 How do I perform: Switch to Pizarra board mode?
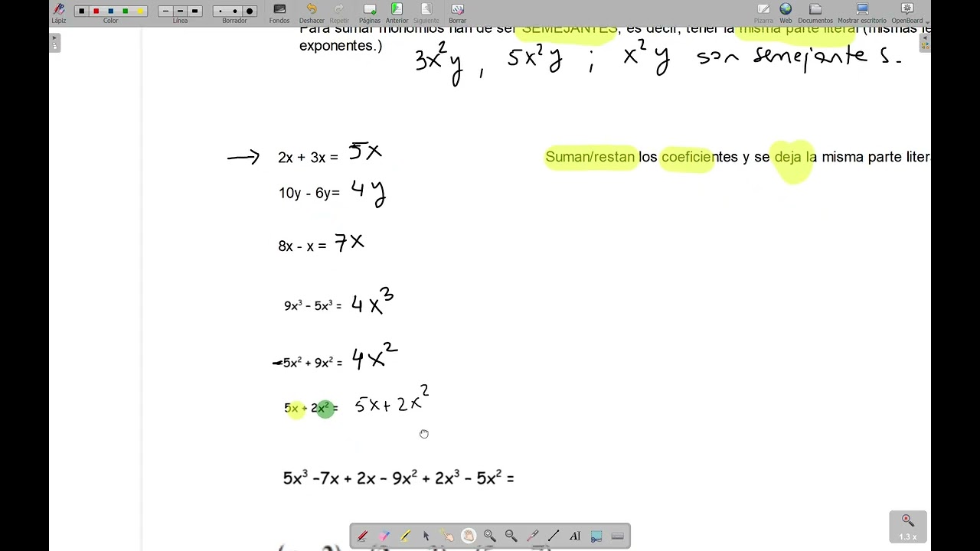click(x=763, y=12)
